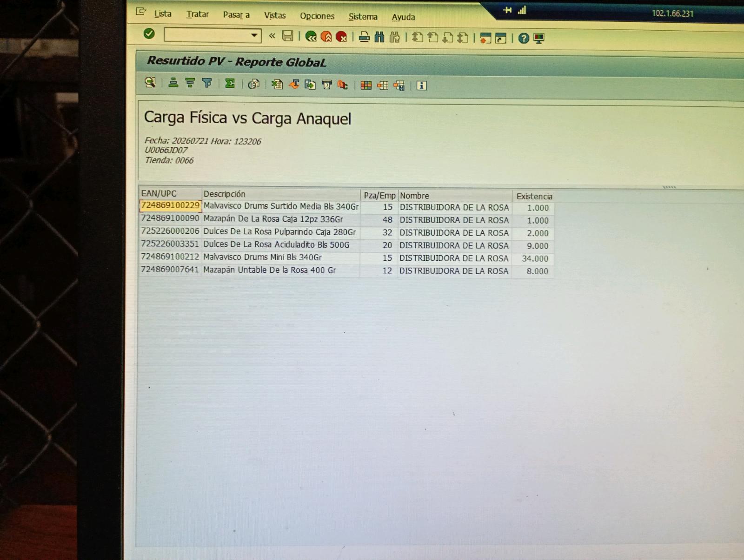Image resolution: width=744 pixels, height=560 pixels.
Task: Select EAN cell 725226000206
Action: [x=170, y=231]
